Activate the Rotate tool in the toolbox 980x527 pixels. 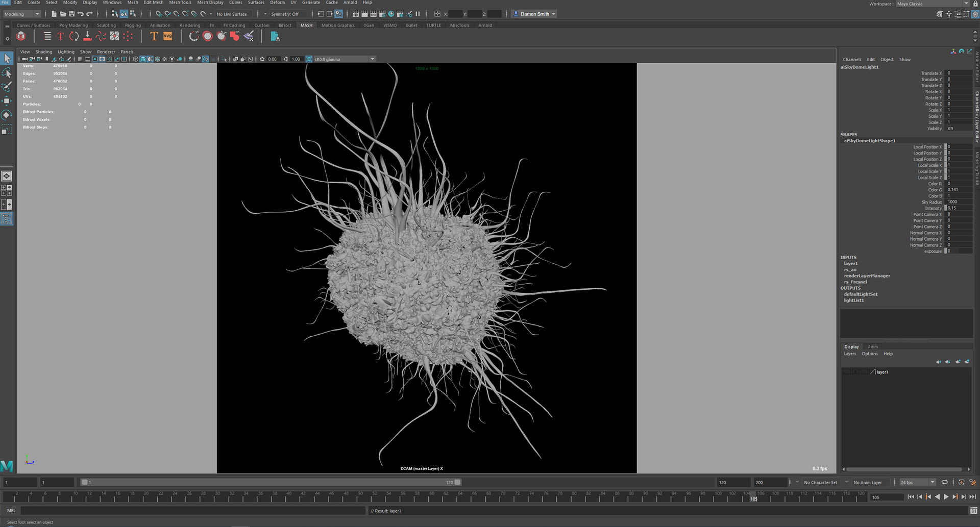[7, 115]
